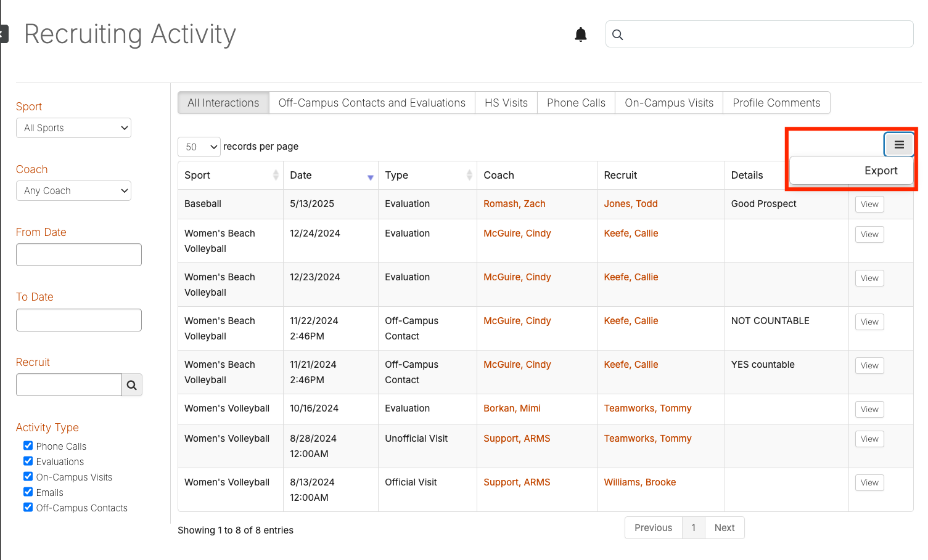This screenshot has height=560, width=928.
Task: Focus the Recruit search field
Action: (x=69, y=385)
